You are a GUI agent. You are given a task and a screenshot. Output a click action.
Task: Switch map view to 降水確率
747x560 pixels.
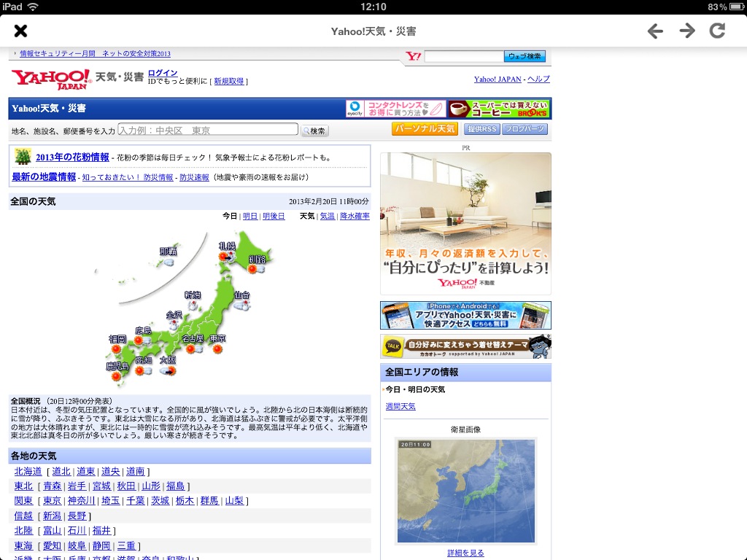click(x=355, y=216)
